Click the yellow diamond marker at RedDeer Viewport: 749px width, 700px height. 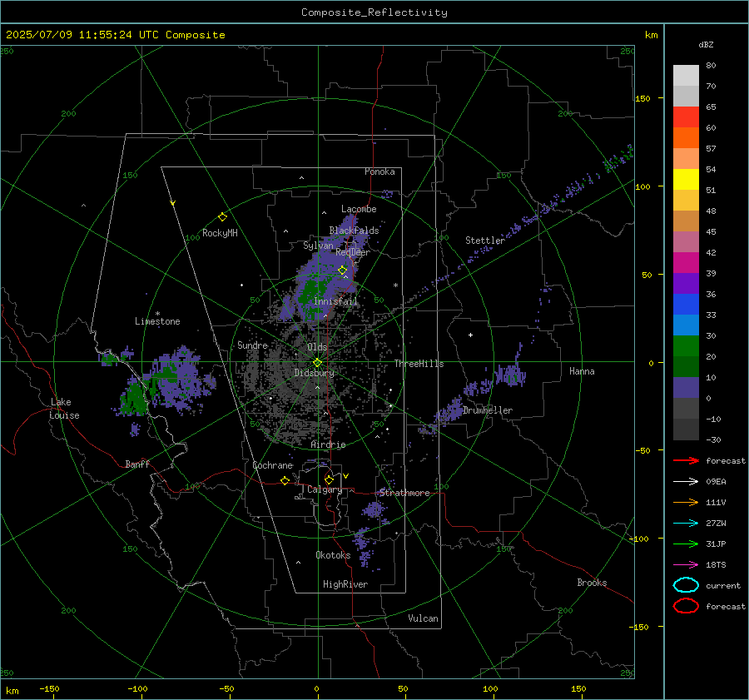pos(342,271)
